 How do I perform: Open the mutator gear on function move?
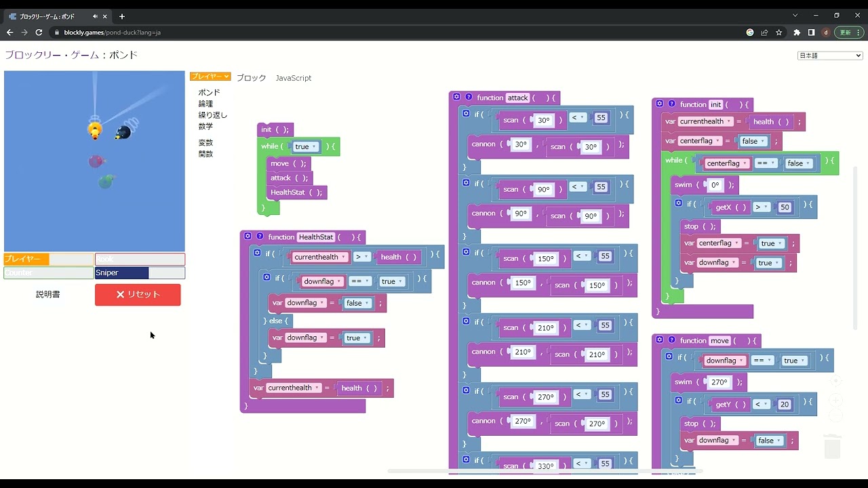[x=660, y=340]
